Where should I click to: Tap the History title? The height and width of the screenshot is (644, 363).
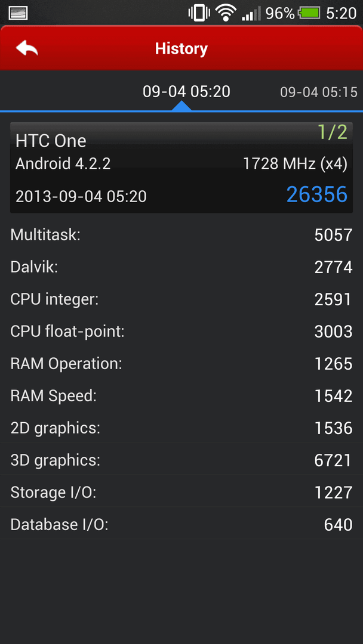click(x=181, y=48)
